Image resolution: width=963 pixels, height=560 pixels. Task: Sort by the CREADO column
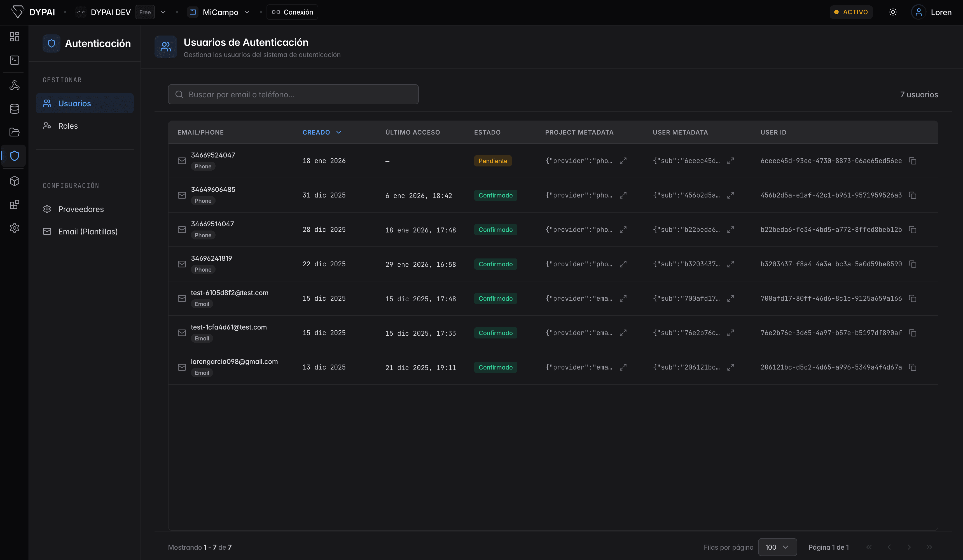click(322, 132)
